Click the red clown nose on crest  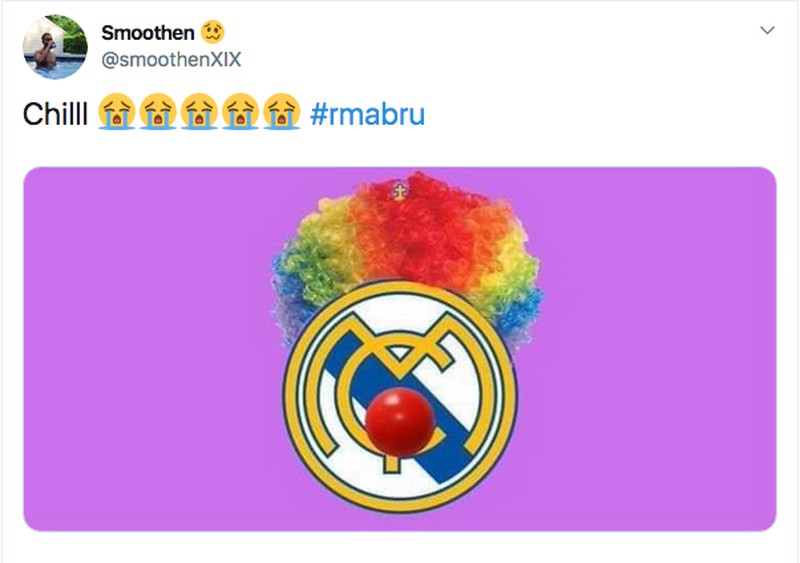[x=399, y=422]
